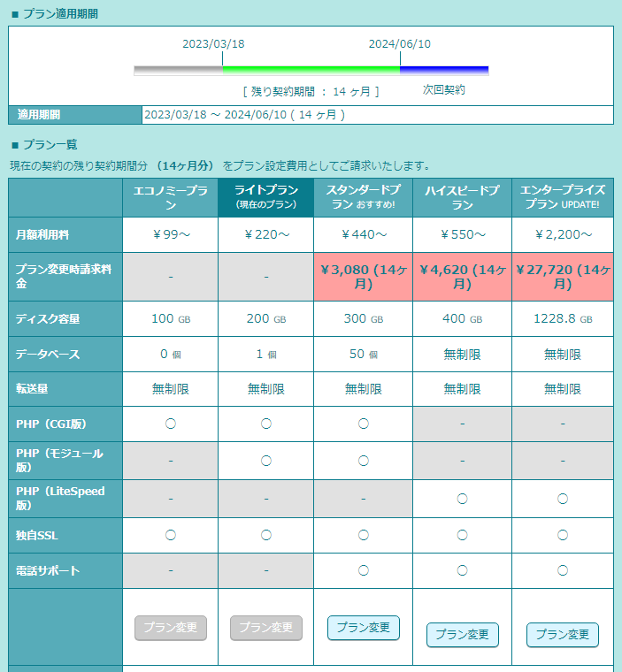622x672 pixels.
Task: Click PHP (CGI版) circle for Standard plan
Action: tap(364, 424)
